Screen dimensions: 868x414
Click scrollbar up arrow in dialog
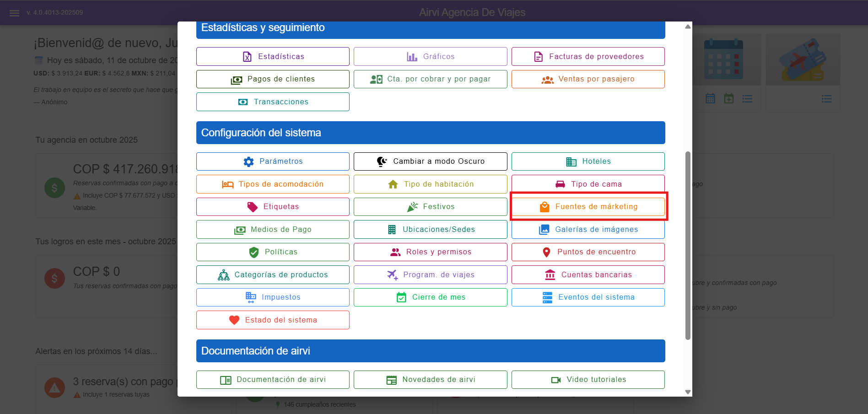687,27
